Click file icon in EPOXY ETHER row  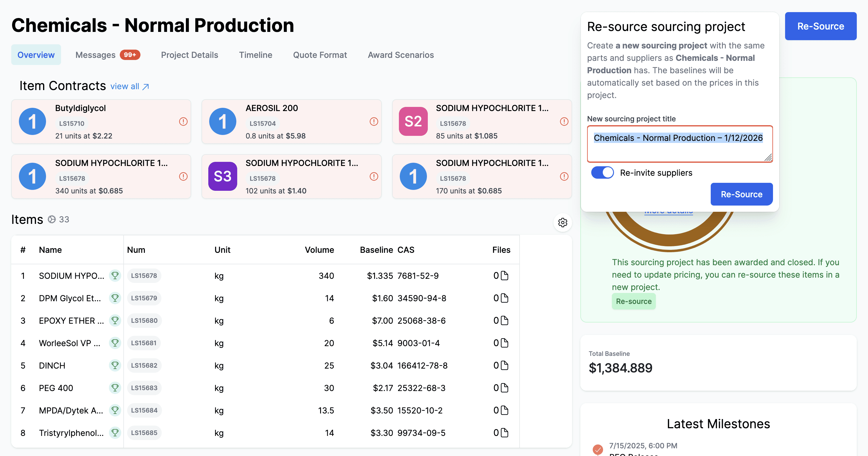(505, 320)
